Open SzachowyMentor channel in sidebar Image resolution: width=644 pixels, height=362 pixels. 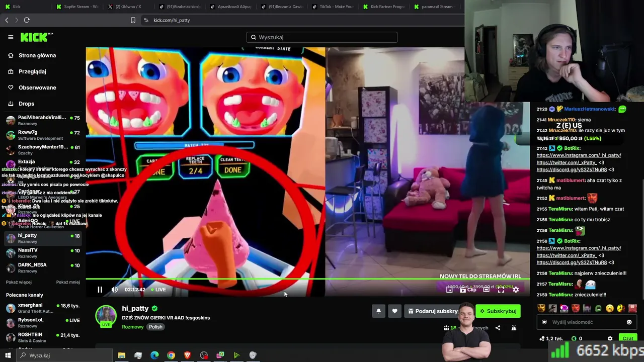pos(43,149)
